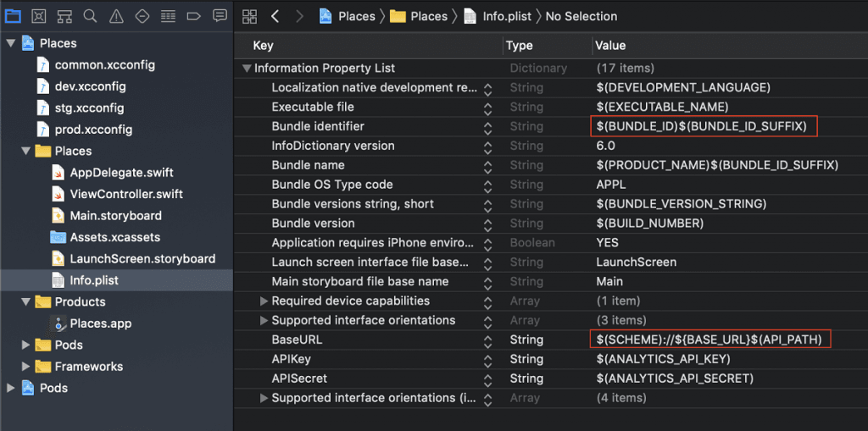Click the $(SCHEME)://${BASE_URL}$(API_PATH) value
Screen dimensions: 868x431
[x=709, y=340]
